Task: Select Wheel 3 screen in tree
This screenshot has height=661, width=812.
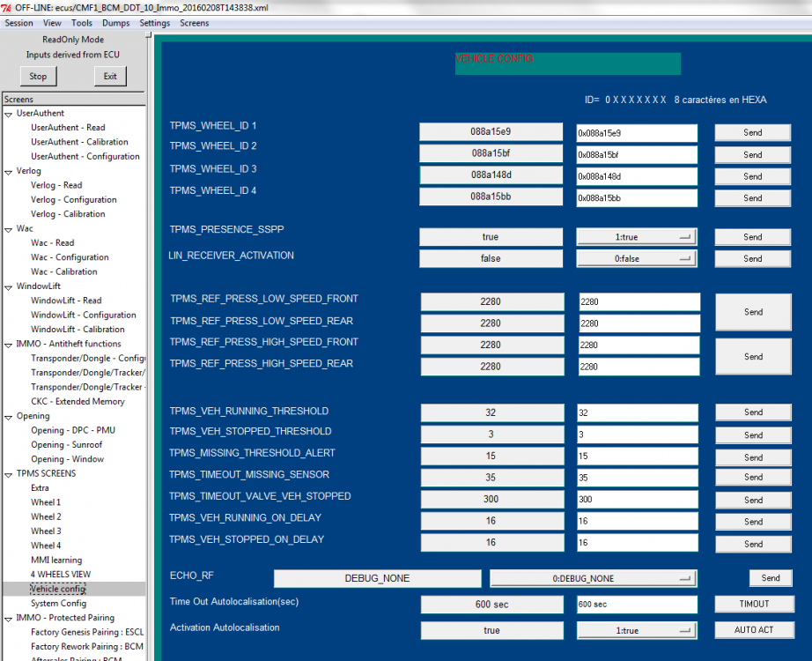Action: pyautogui.click(x=46, y=531)
